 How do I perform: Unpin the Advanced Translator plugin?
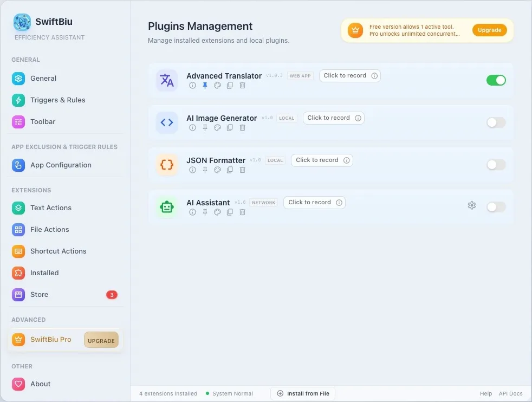(x=205, y=86)
